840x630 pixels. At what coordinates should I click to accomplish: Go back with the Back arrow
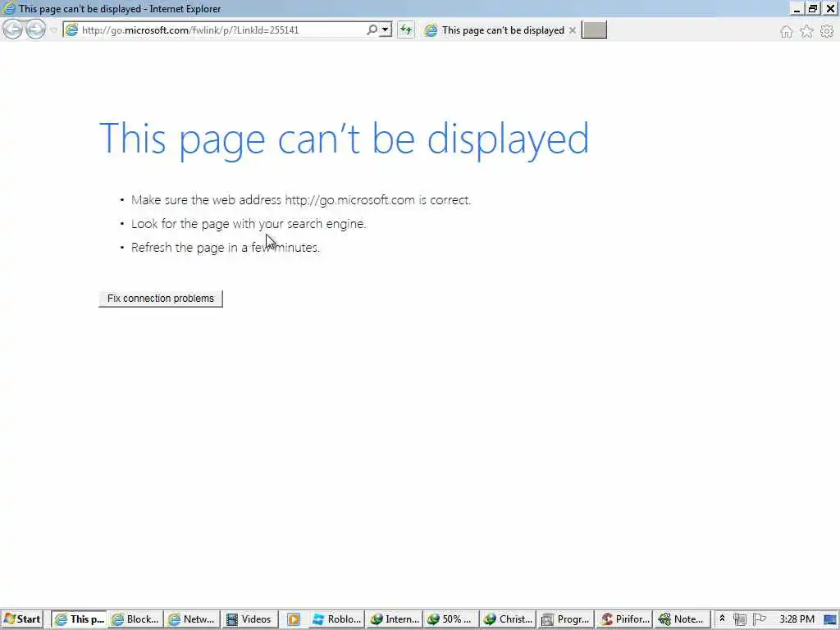[13, 30]
